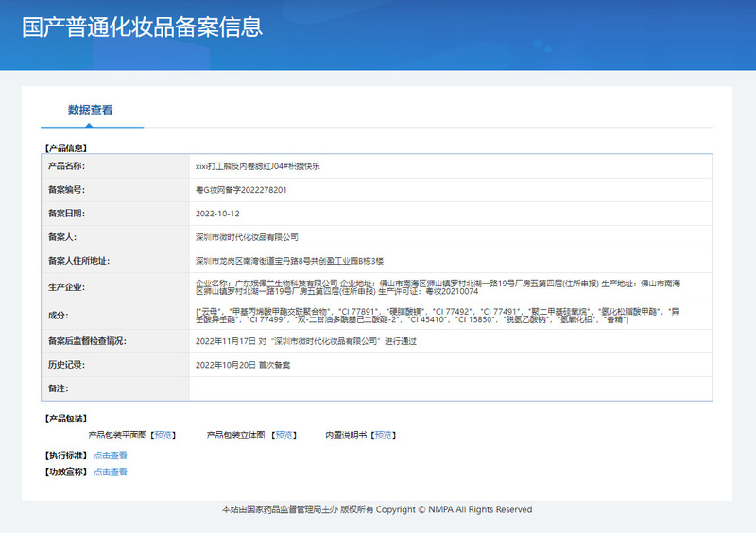Click the 备案后监督检查情况 row label
Viewport: 756px width, 533px height.
87,341
